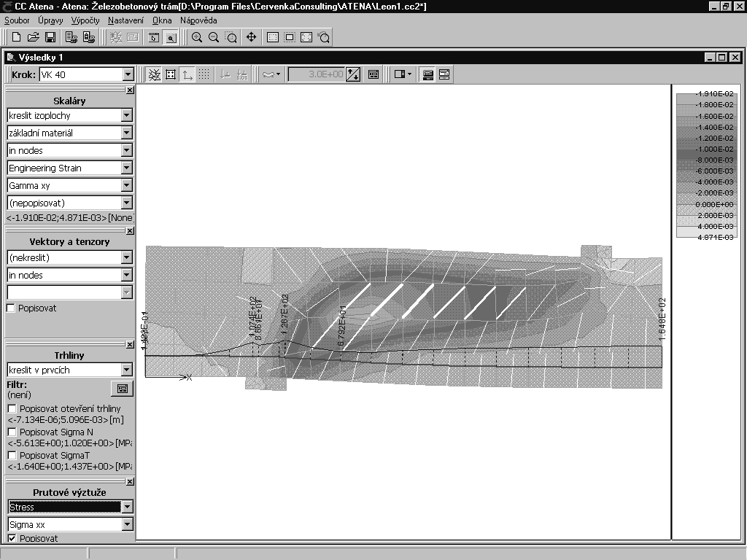Expand the Engineering Strain dropdown
747x560 pixels.
(x=126, y=168)
